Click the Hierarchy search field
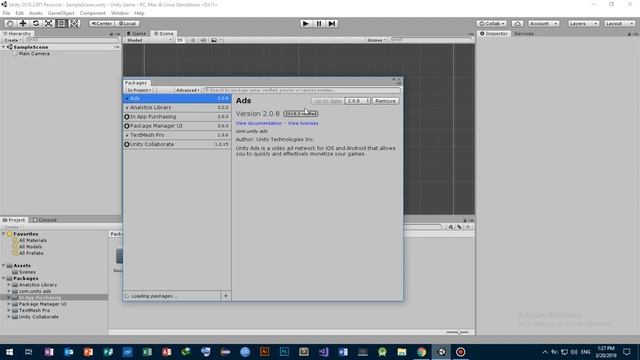 [72, 40]
